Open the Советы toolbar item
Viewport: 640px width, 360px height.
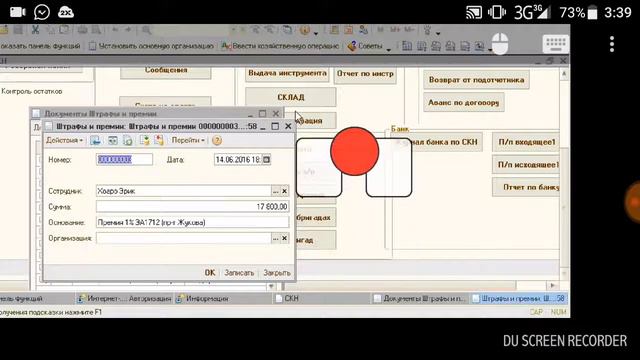(366, 46)
